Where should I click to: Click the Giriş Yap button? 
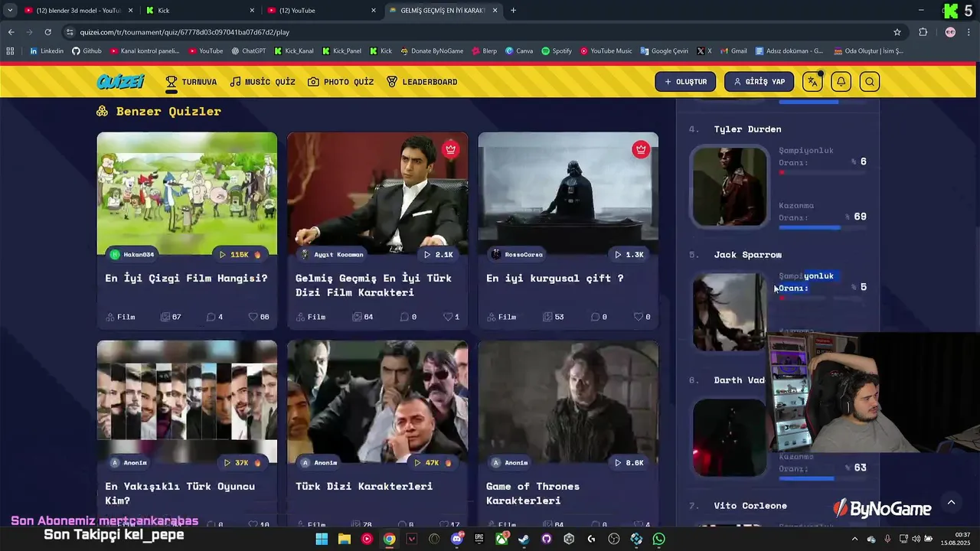pos(759,82)
